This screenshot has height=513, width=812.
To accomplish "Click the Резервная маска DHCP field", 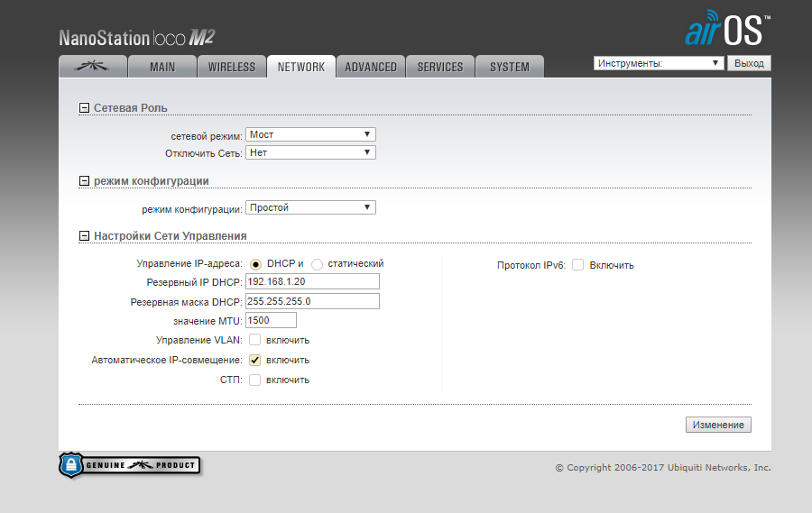I will (312, 301).
